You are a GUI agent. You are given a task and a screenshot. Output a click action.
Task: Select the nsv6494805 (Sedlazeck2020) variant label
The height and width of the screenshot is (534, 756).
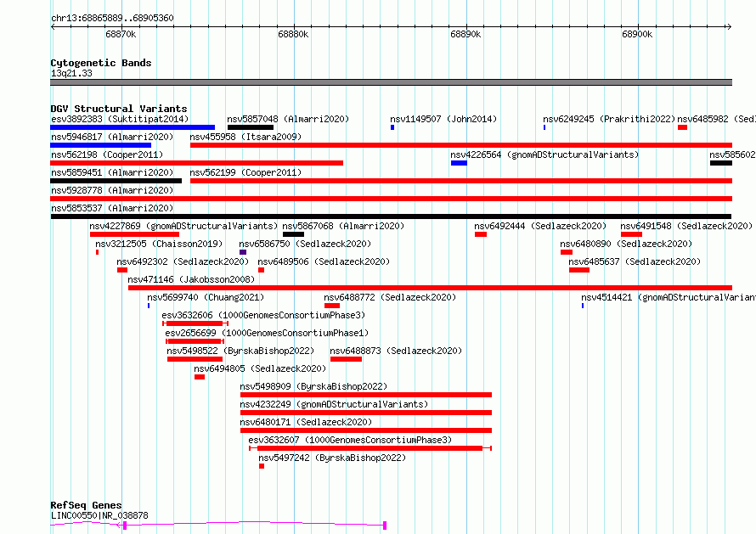pos(260,368)
